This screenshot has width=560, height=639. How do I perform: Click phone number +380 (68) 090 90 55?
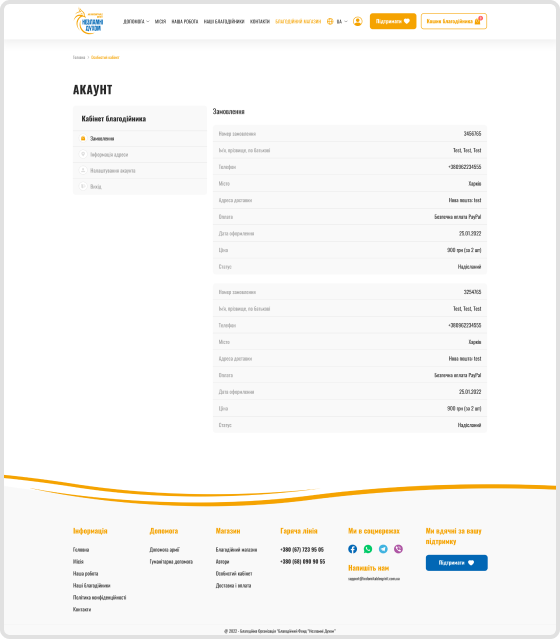click(x=302, y=562)
